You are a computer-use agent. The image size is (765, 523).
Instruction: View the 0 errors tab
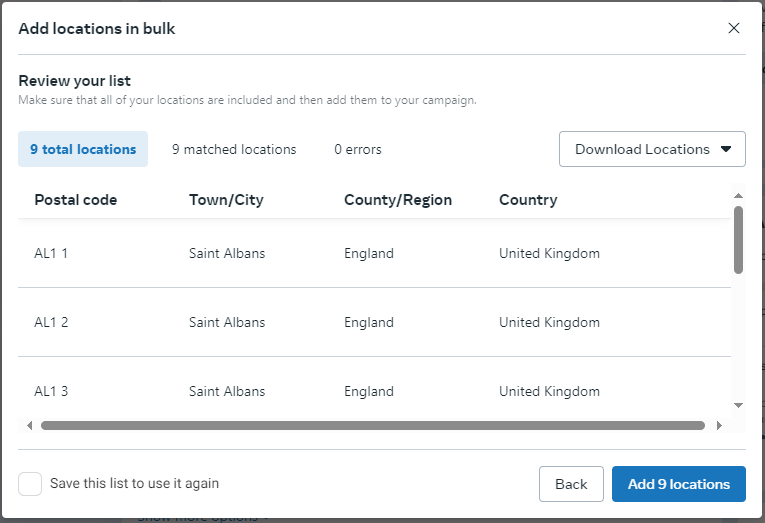358,149
